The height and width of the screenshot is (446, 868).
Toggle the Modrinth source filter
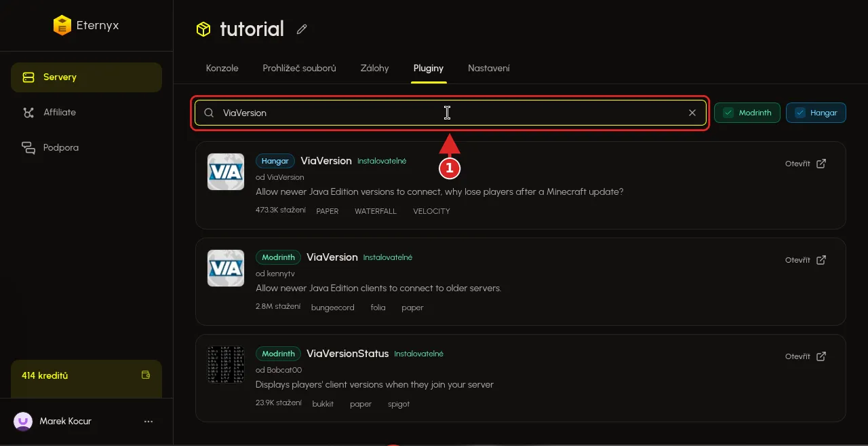(747, 113)
